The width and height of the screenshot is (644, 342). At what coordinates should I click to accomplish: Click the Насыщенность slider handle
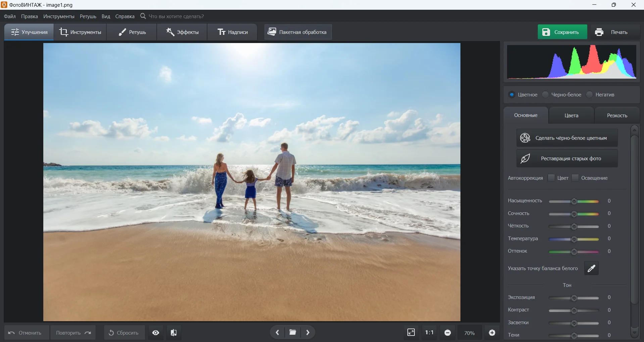tap(574, 201)
